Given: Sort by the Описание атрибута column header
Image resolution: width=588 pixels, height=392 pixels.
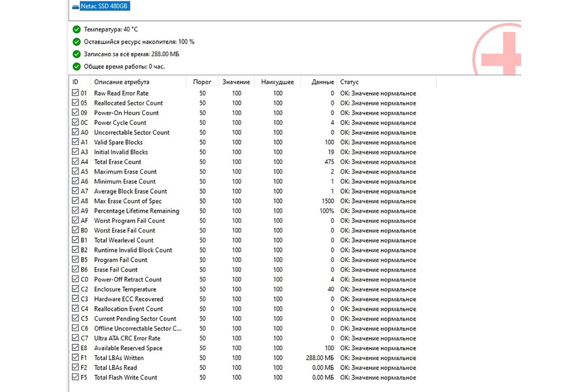Looking at the screenshot, I should click(x=138, y=82).
